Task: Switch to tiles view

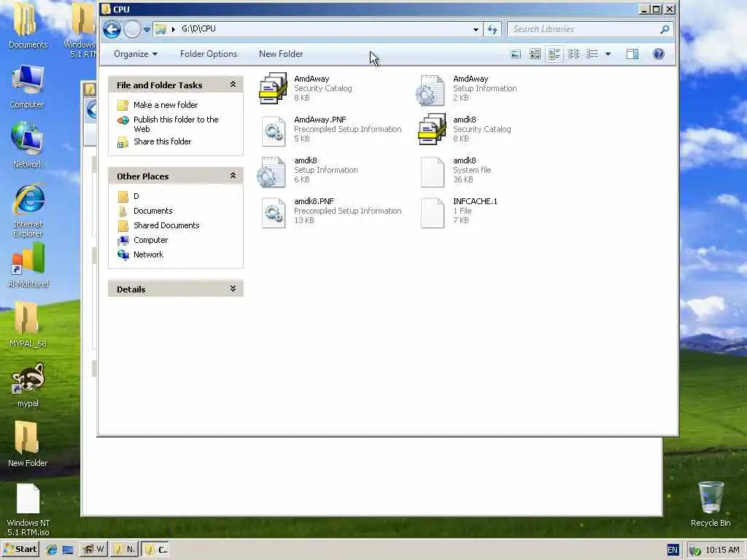Action: (x=554, y=54)
